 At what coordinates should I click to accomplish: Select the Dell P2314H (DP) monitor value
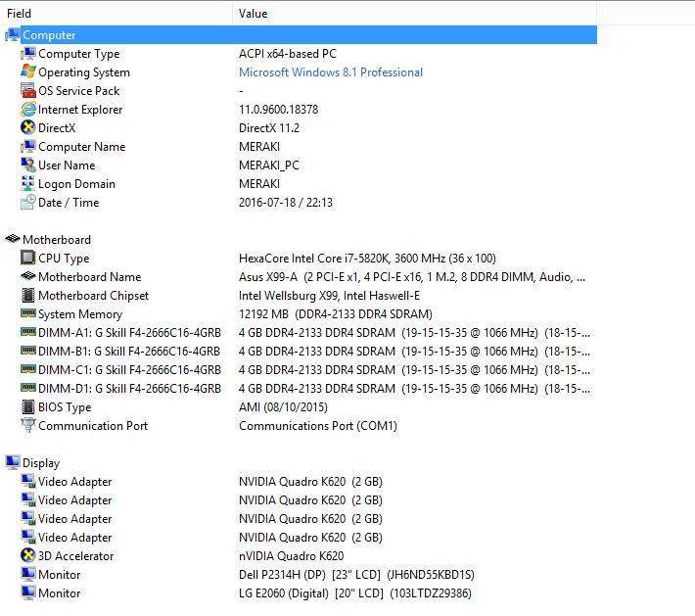click(x=356, y=575)
